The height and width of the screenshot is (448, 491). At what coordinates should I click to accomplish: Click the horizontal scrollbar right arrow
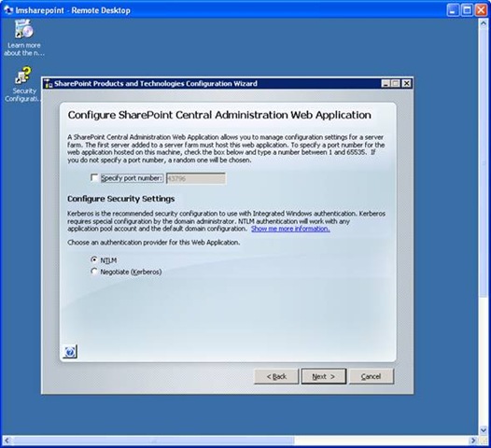pyautogui.click(x=473, y=441)
